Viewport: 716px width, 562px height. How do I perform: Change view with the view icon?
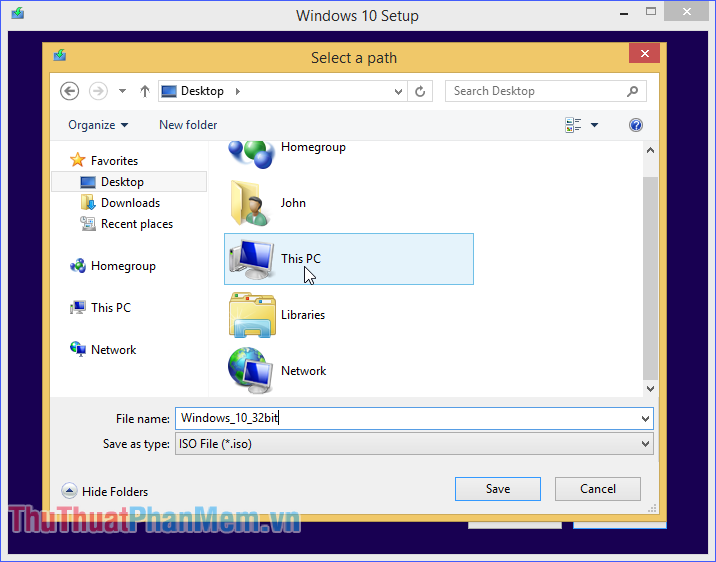573,125
